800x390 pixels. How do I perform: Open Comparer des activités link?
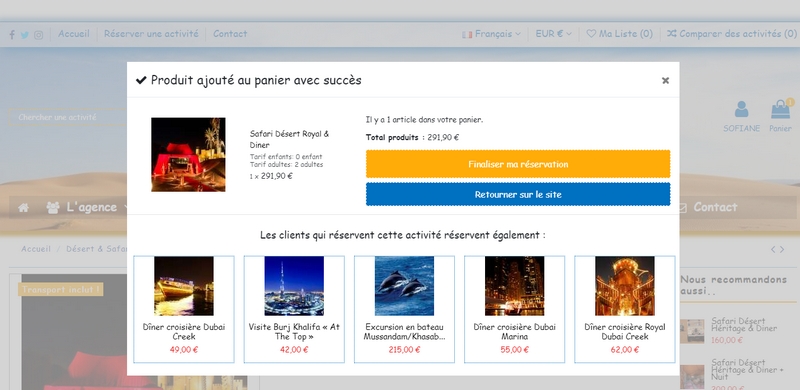(x=732, y=34)
